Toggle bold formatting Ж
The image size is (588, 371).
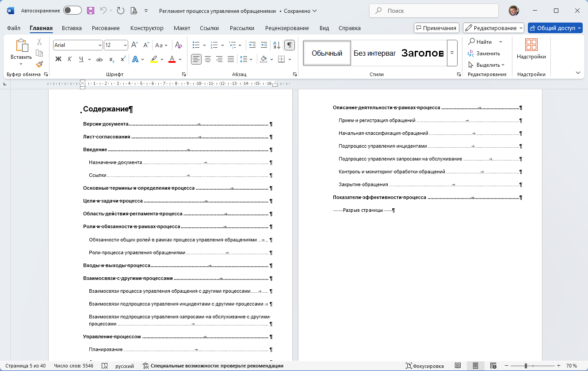pyautogui.click(x=58, y=59)
